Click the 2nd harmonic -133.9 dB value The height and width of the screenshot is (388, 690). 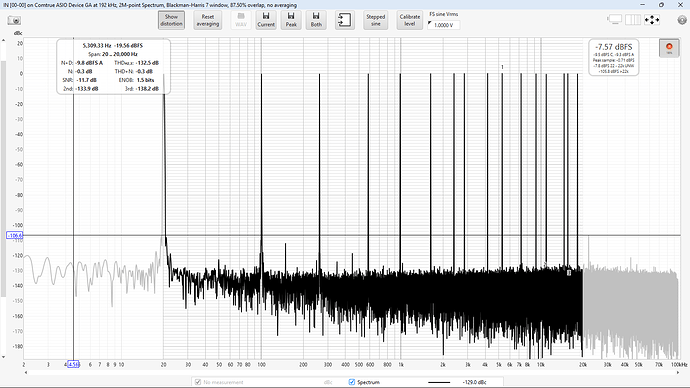87,88
